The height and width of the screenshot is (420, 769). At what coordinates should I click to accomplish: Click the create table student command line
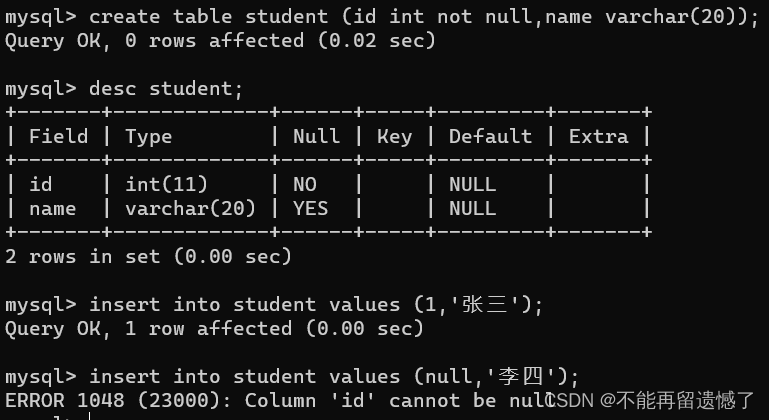(382, 17)
